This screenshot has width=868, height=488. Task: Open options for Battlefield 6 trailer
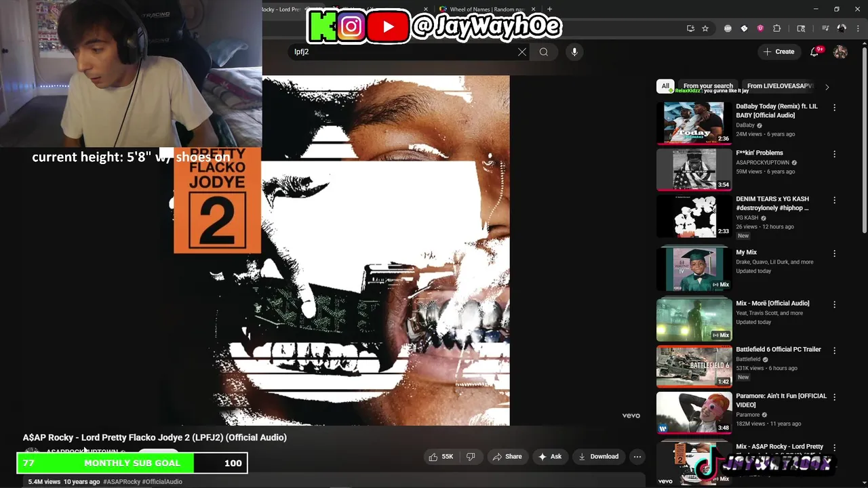coord(834,350)
